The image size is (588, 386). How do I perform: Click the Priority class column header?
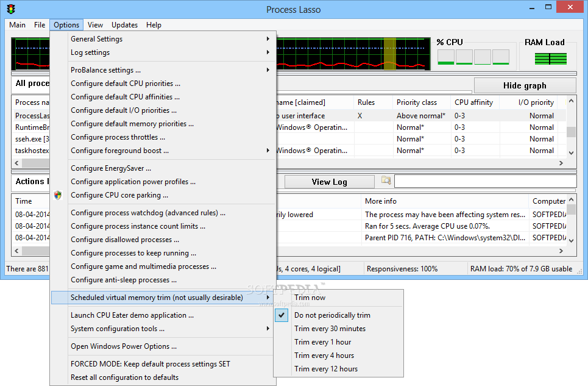tap(421, 102)
